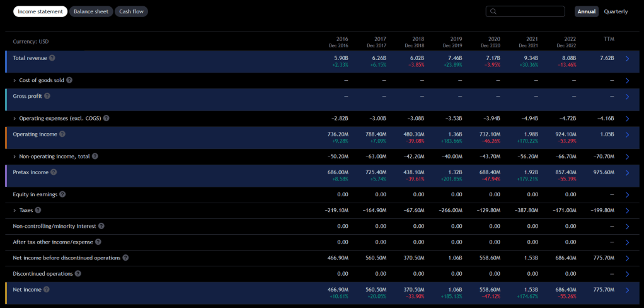Open the help tooltip for Operating income

pyautogui.click(x=62, y=134)
